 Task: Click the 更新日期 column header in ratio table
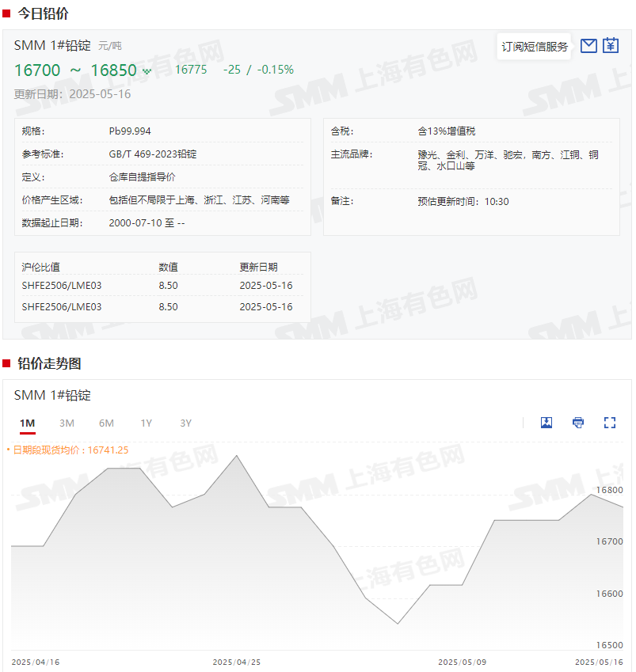point(259,267)
